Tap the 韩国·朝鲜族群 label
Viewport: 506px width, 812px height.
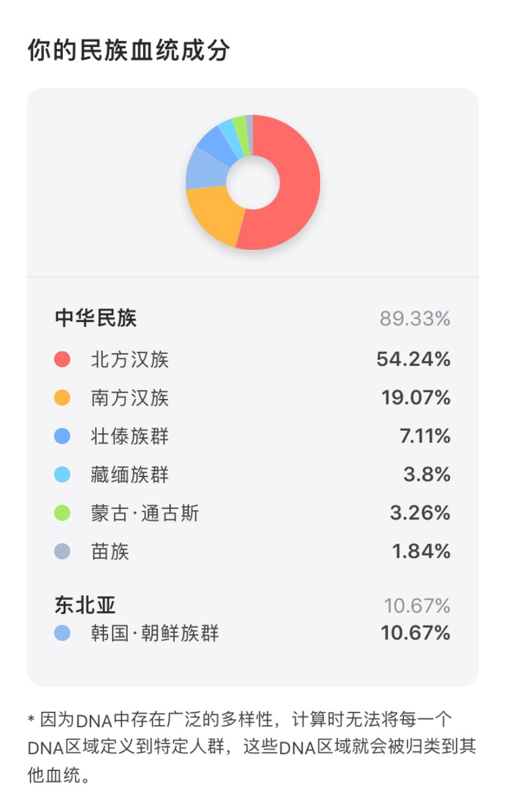click(155, 633)
